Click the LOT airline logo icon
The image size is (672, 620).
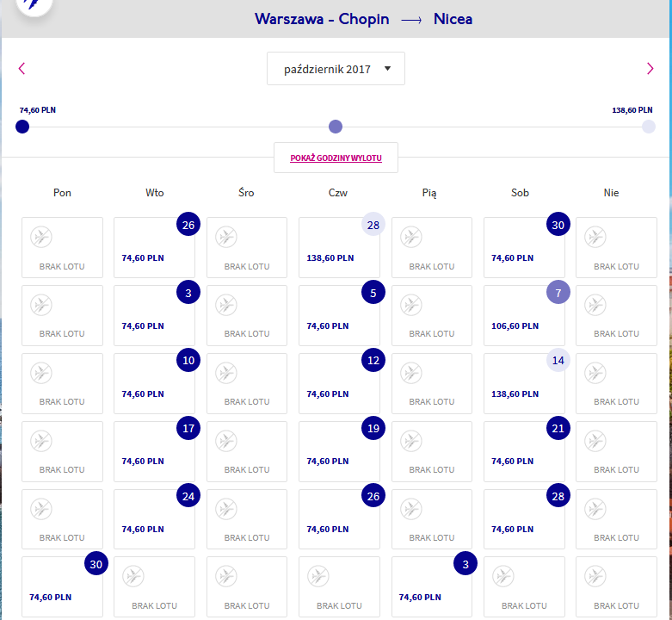(34, 4)
